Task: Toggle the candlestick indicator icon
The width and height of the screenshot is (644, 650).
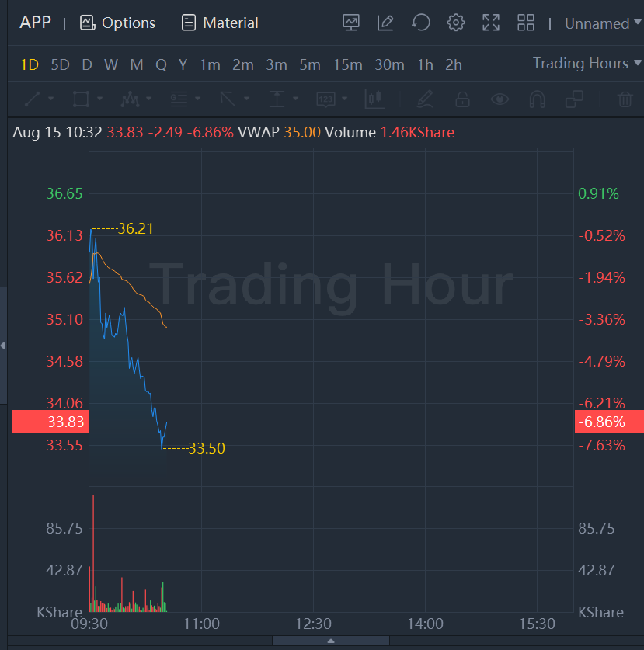Action: (376, 99)
